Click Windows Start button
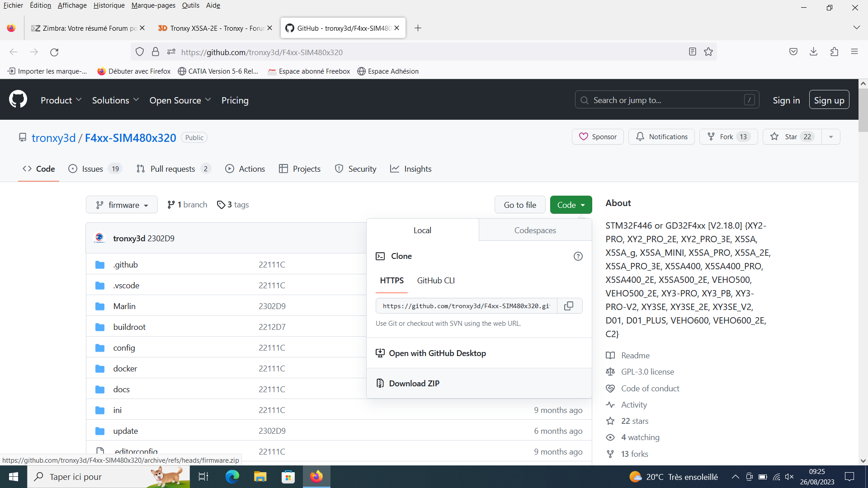This screenshot has width=868, height=488. pyautogui.click(x=14, y=477)
